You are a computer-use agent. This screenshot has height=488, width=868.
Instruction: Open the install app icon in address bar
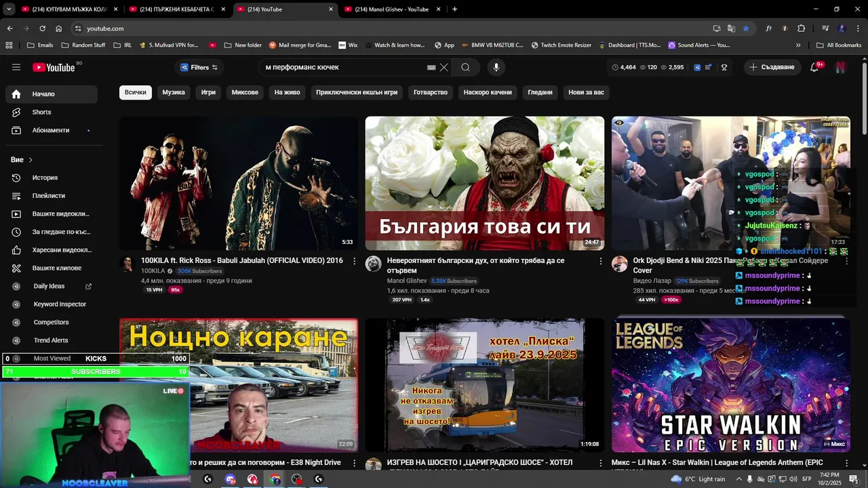click(717, 28)
